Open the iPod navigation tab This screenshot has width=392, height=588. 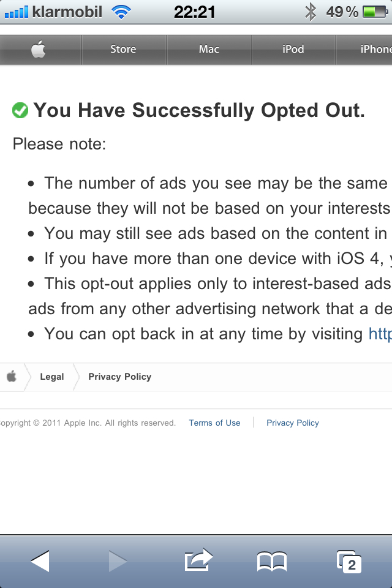293,49
